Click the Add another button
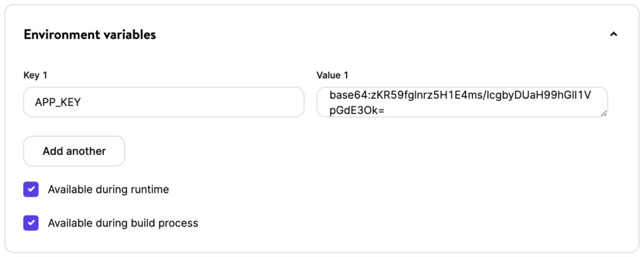The height and width of the screenshot is (257, 644). tap(74, 151)
